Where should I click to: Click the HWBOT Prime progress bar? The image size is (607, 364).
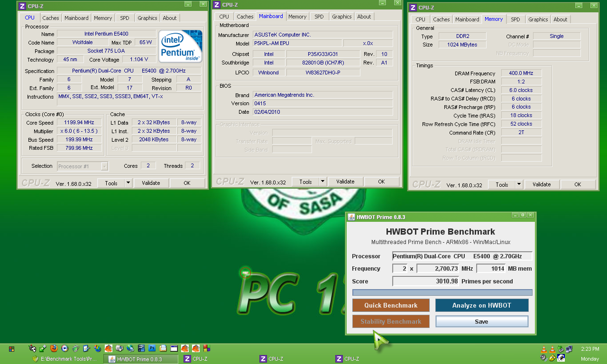tap(442, 292)
